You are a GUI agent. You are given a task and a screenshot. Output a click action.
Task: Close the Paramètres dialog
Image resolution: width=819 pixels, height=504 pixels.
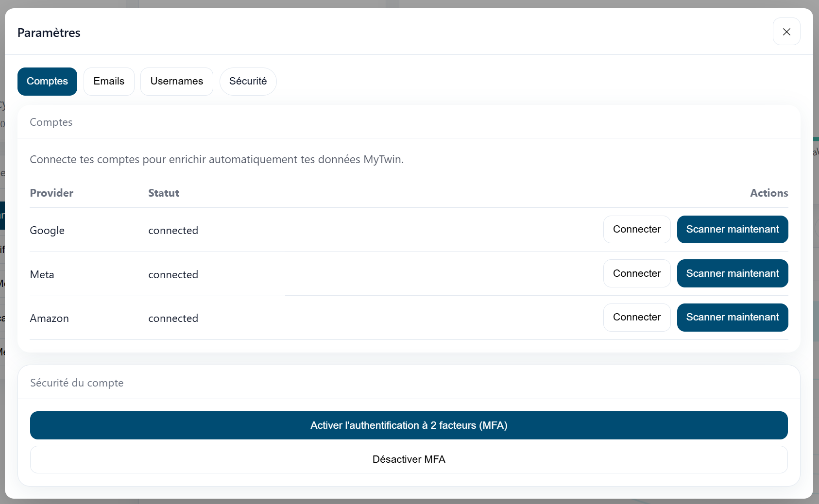[x=786, y=32]
